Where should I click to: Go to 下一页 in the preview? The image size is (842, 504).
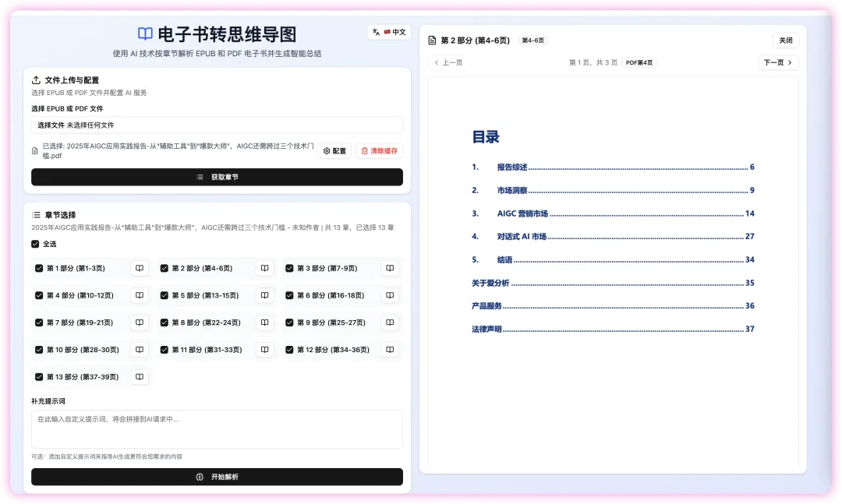pyautogui.click(x=778, y=62)
